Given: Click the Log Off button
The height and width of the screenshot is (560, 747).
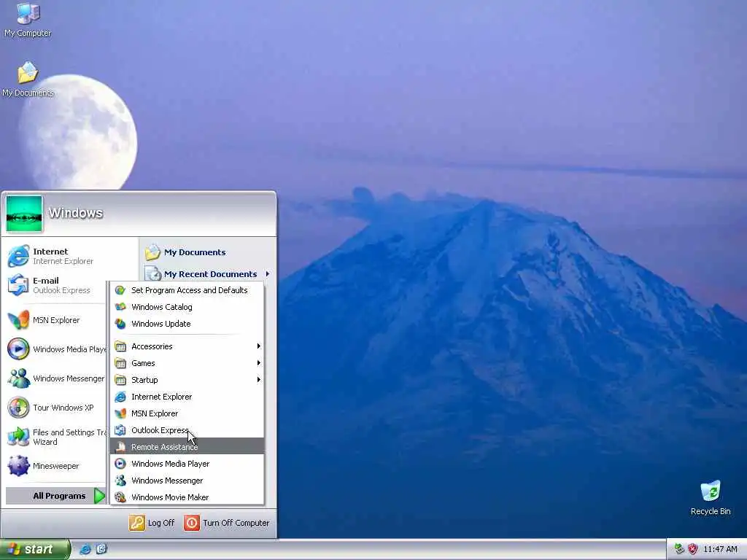Looking at the screenshot, I should point(152,523).
